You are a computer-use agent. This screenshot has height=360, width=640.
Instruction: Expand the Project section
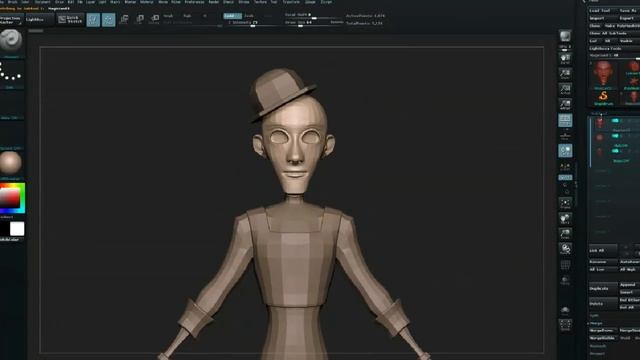click(x=597, y=353)
